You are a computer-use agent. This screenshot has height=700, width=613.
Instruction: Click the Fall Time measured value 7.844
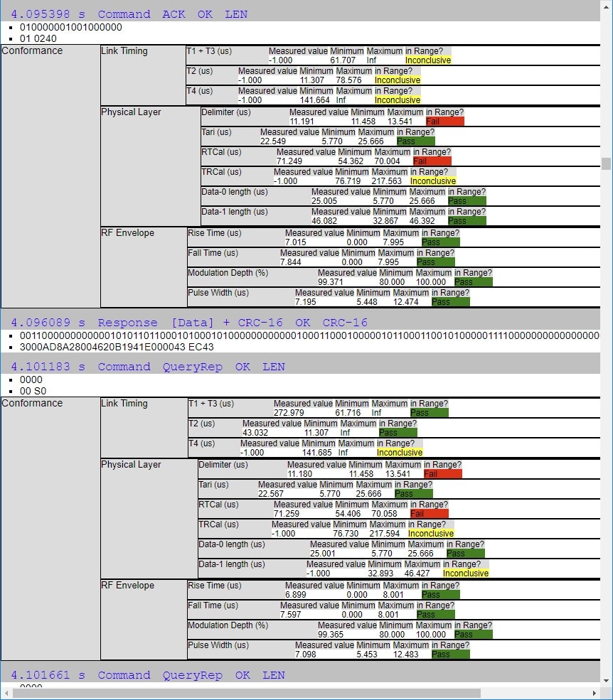pyautogui.click(x=290, y=262)
